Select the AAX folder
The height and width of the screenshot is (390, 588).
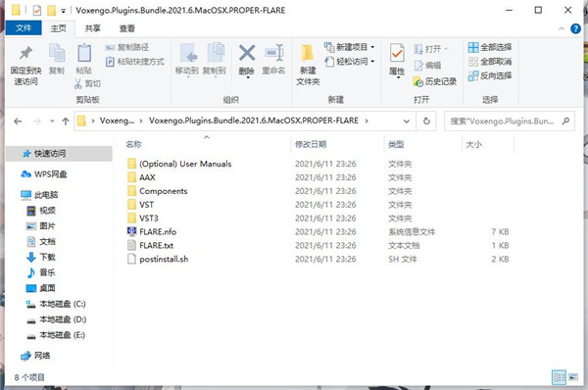(x=141, y=177)
